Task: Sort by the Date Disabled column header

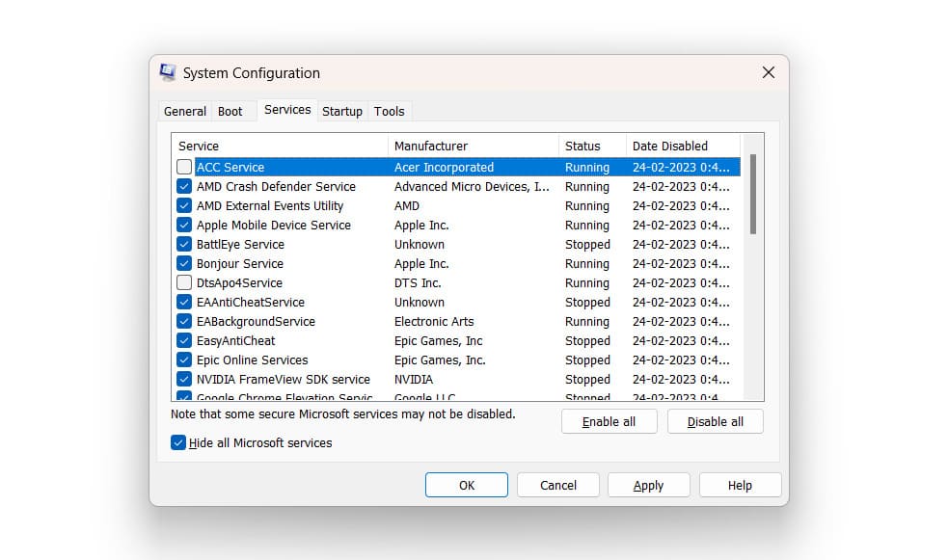Action: click(683, 147)
